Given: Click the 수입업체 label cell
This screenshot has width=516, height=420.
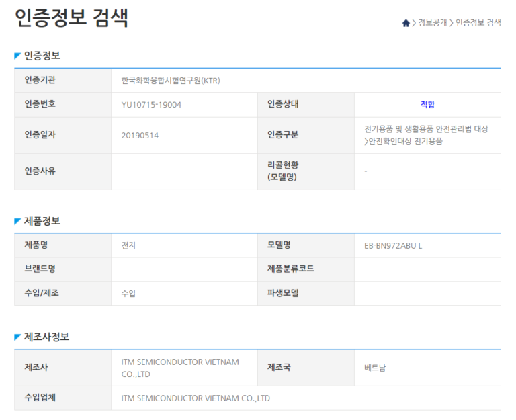Looking at the screenshot, I should (x=63, y=398).
